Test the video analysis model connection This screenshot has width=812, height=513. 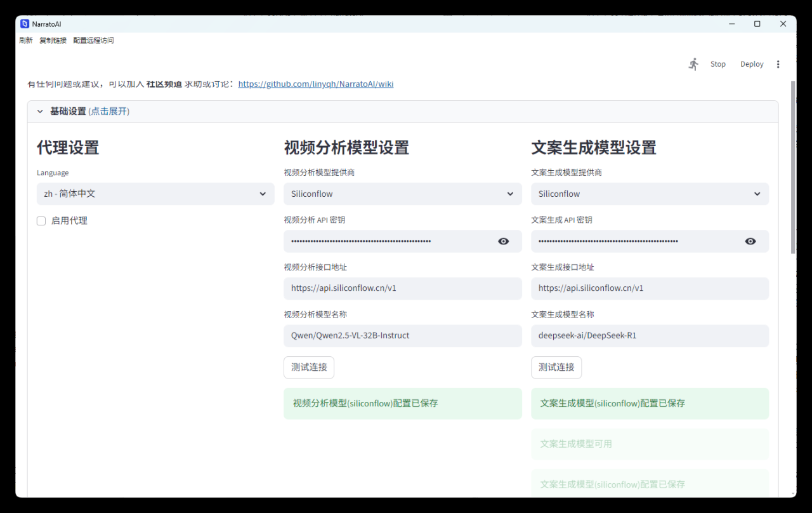click(x=309, y=367)
